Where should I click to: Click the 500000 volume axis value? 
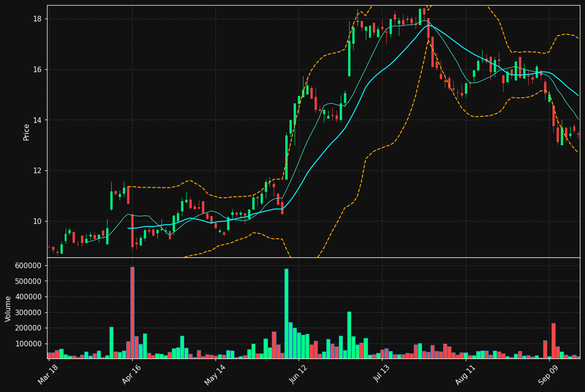29,281
